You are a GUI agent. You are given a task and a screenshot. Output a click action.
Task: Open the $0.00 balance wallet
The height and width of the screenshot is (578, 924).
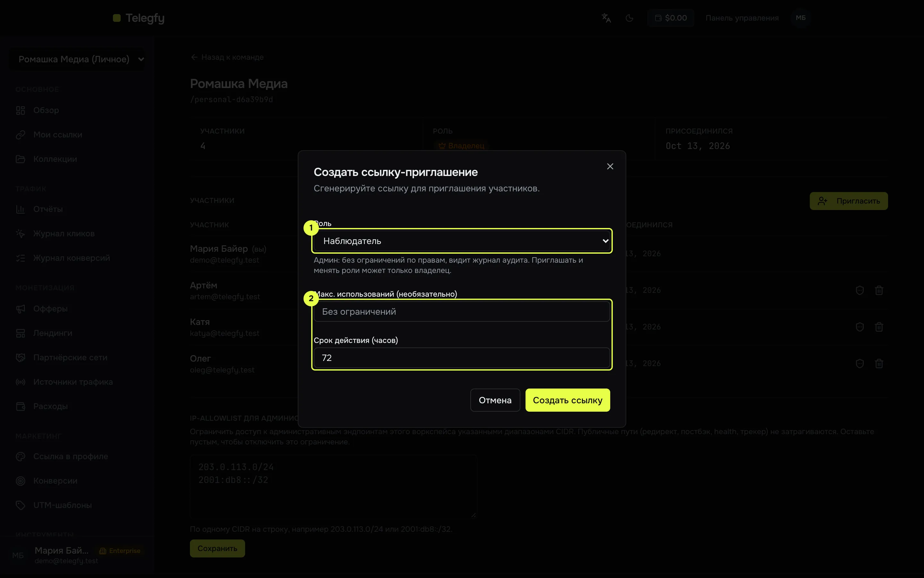click(671, 18)
